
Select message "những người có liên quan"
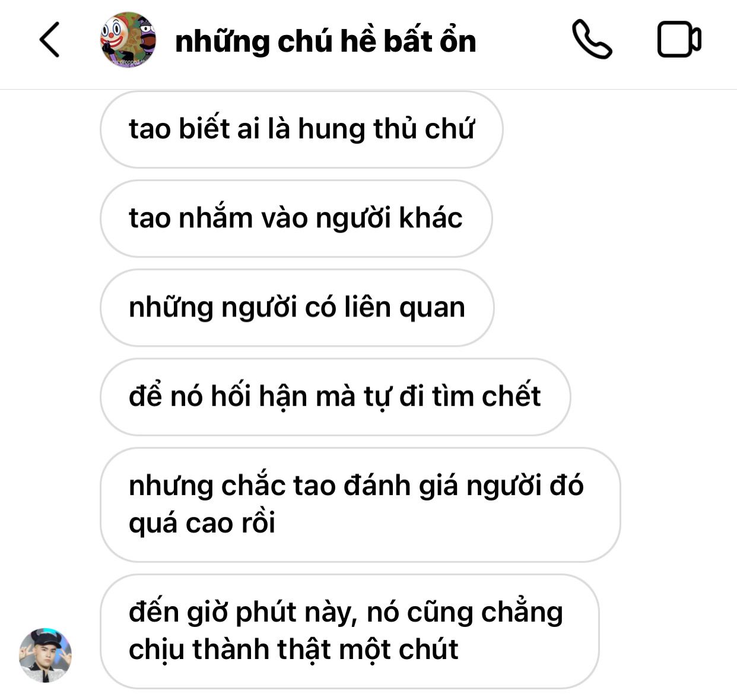(297, 308)
